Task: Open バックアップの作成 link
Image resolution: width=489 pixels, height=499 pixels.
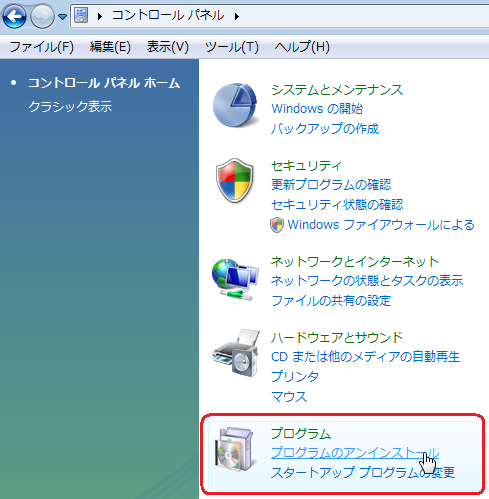Action: (325, 129)
